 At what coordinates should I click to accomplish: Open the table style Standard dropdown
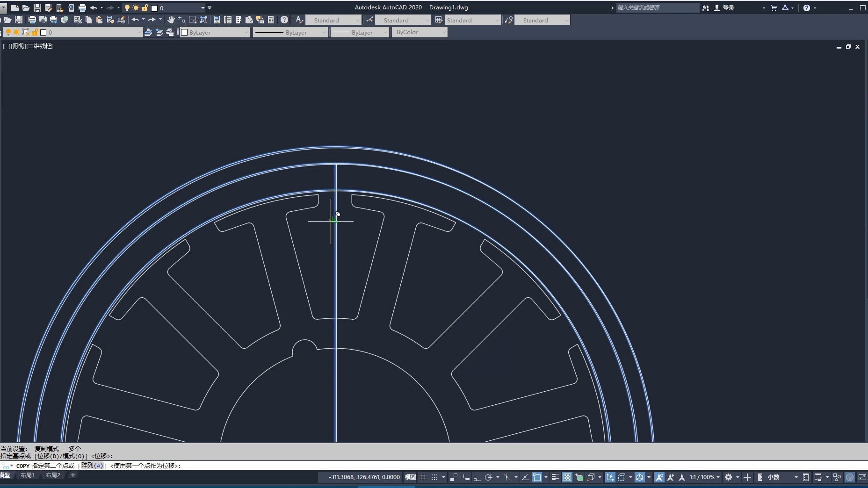click(x=472, y=20)
